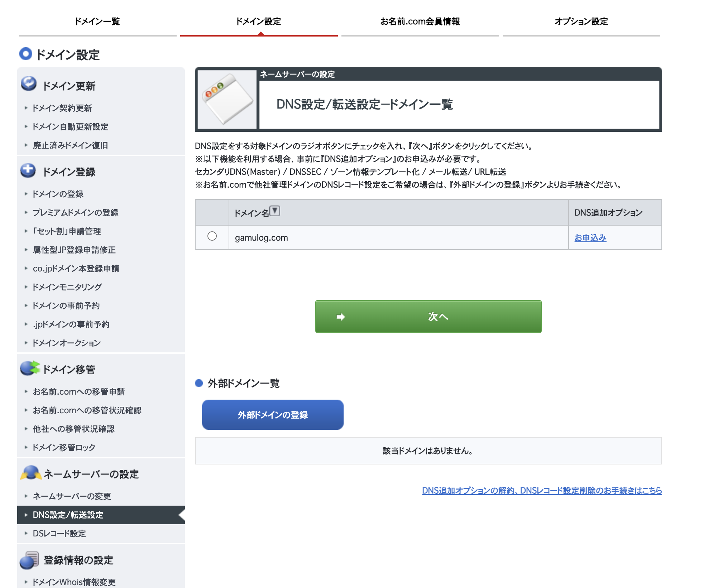
Task: Click the ネームサーバーの設定 sidebar icon
Action: pos(31,473)
